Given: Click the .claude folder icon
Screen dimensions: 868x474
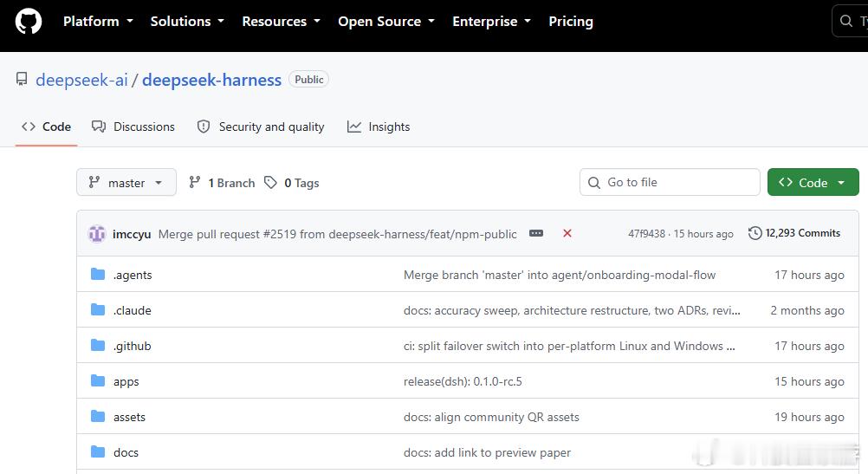Looking at the screenshot, I should point(98,309).
